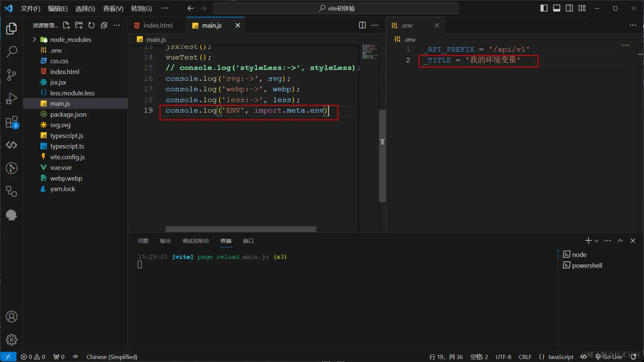
Task: Change end of line sequence CRLF
Action: pos(525,357)
